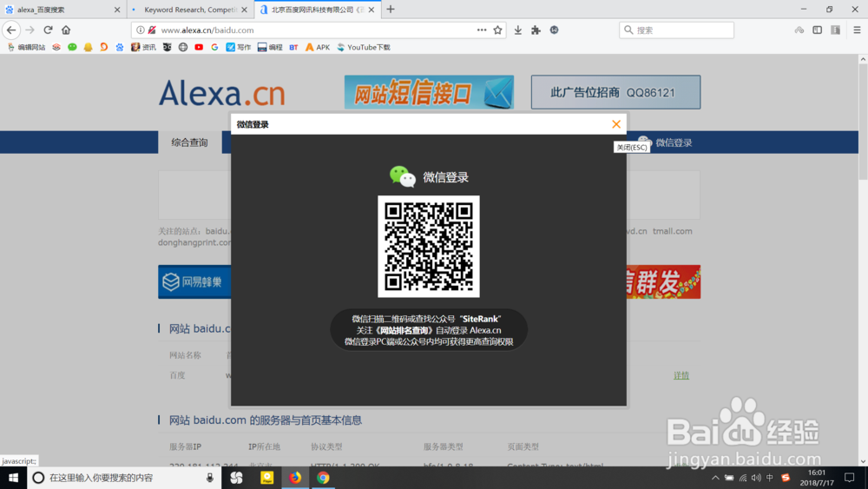Open the volume control in tray
This screenshot has width=868, height=489.
tap(756, 478)
